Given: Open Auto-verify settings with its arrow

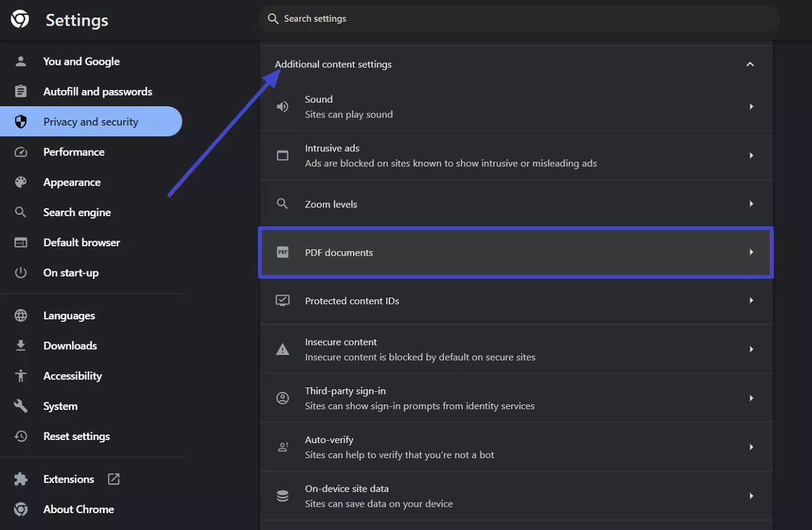Looking at the screenshot, I should coord(751,447).
